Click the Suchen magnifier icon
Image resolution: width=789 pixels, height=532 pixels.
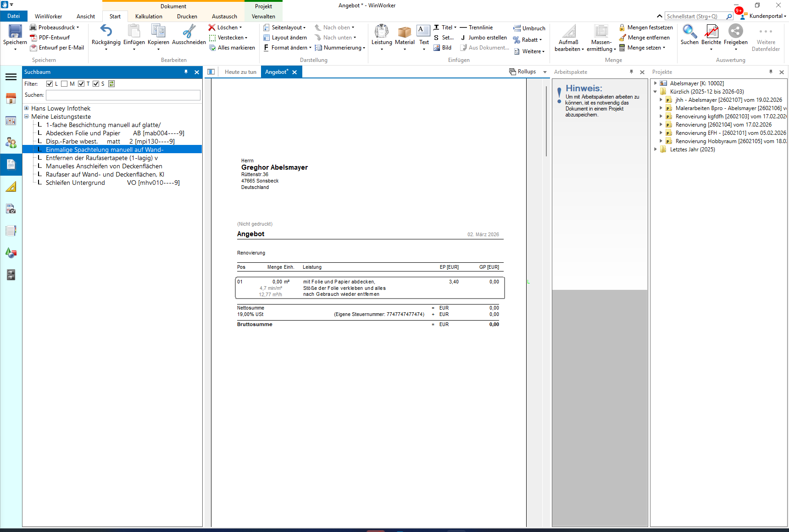689,31
